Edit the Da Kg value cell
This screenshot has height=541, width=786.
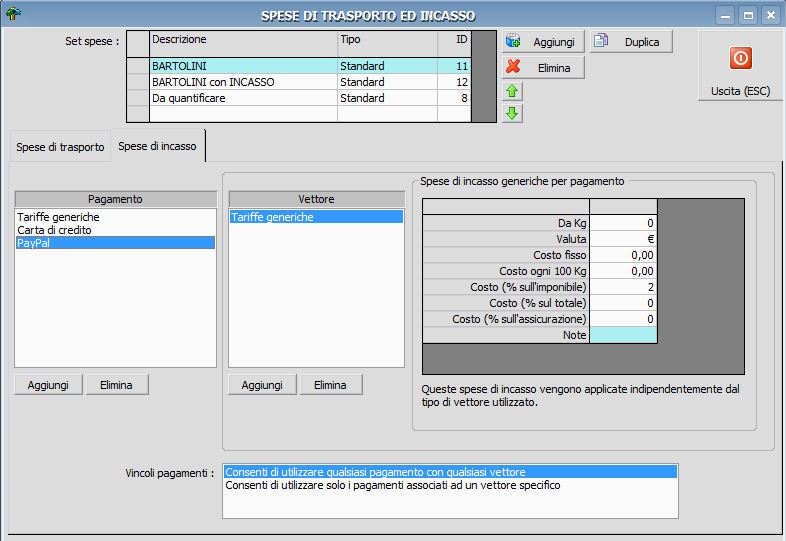(623, 223)
